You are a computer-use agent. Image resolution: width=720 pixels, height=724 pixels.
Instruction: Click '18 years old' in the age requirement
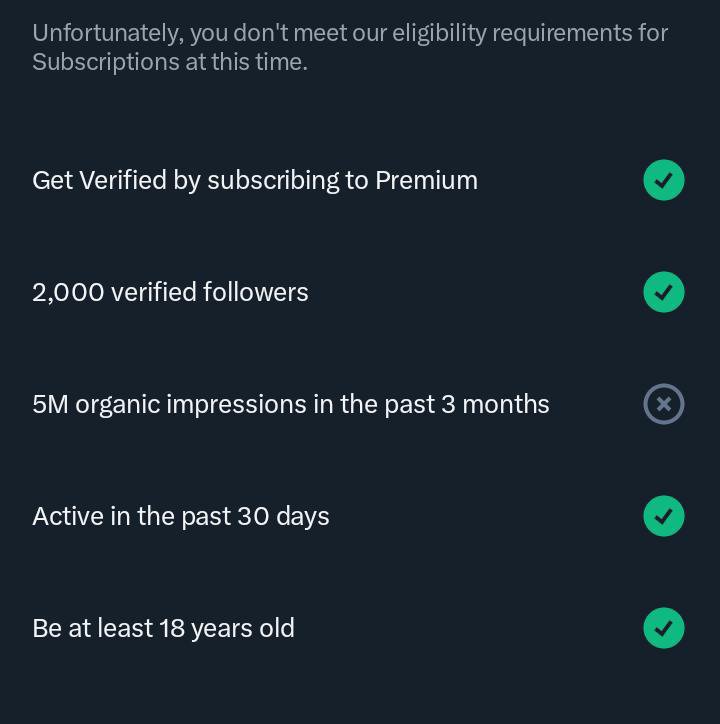[x=227, y=629]
